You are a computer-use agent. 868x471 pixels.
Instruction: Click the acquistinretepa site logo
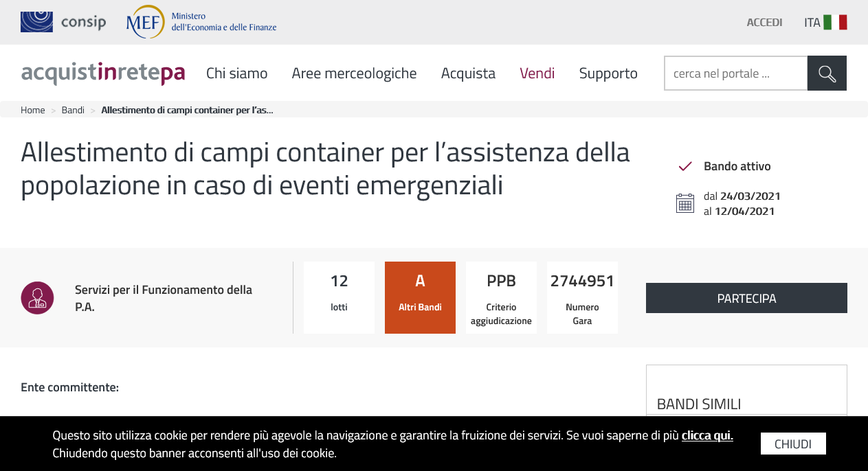(x=103, y=73)
